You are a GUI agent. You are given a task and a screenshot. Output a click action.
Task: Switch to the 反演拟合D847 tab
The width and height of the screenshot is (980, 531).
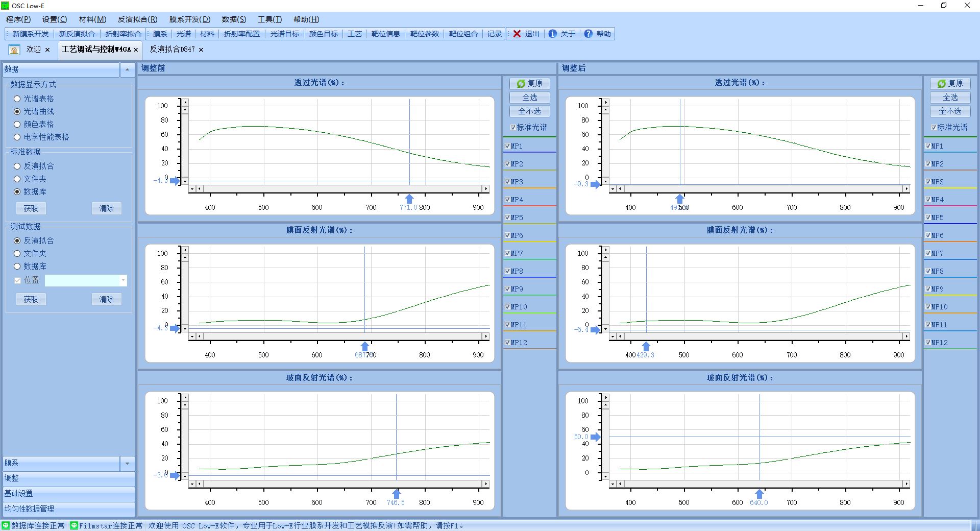click(x=172, y=50)
